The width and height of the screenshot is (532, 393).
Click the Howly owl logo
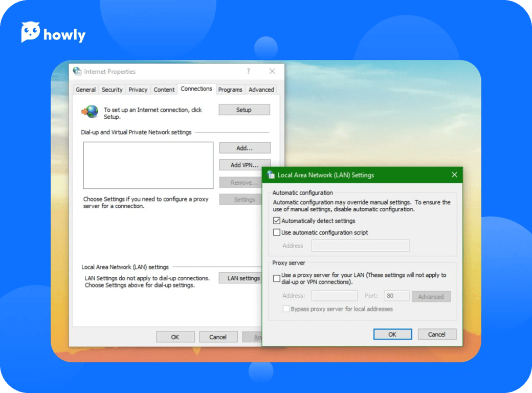tap(31, 33)
